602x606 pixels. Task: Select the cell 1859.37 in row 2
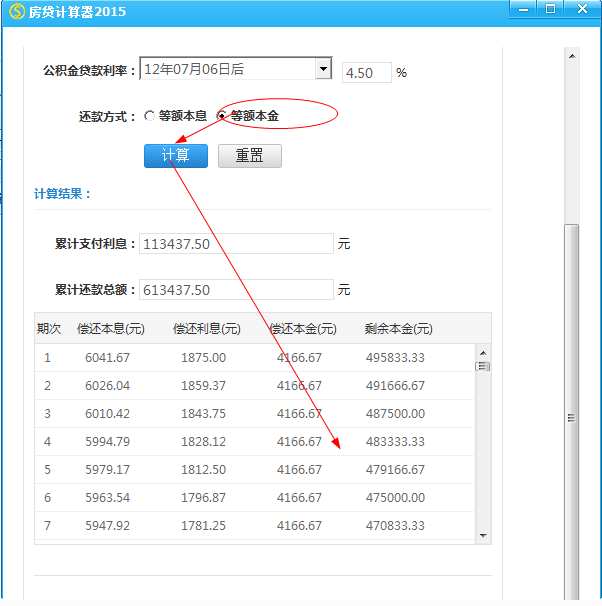tap(204, 386)
